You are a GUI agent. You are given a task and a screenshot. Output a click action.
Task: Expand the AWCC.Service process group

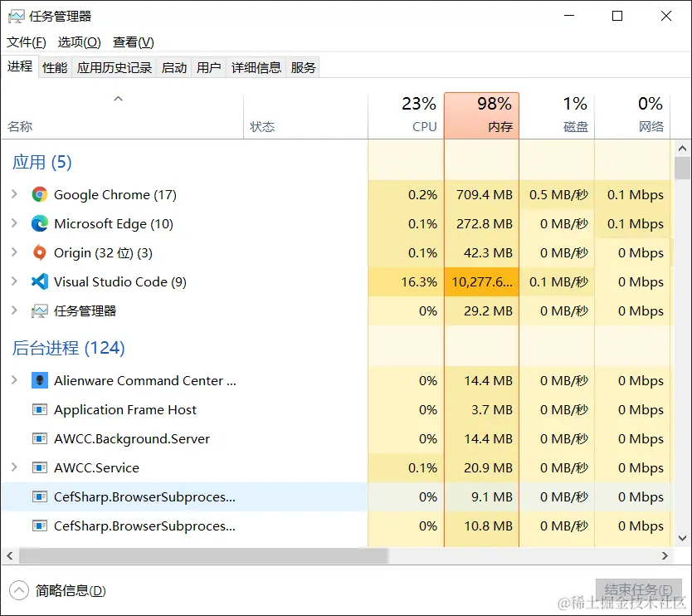(14, 467)
